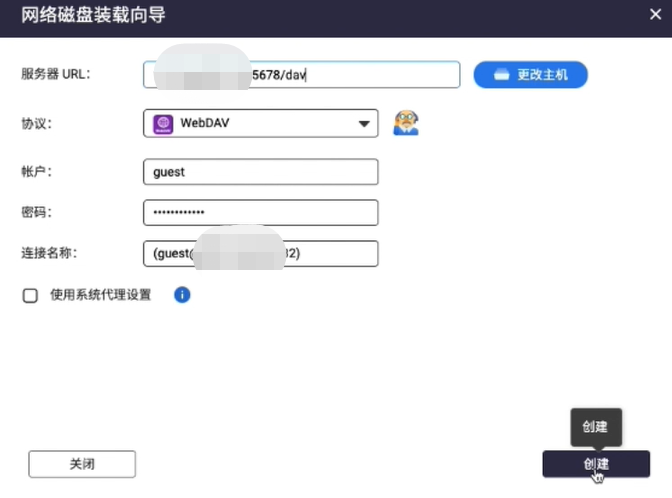Image resolution: width=672 pixels, height=498 pixels.
Task: Click the 更改主机 button
Action: (x=530, y=75)
